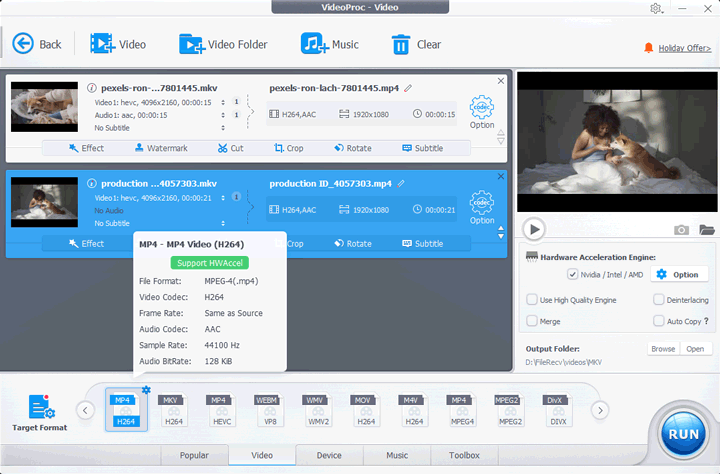The height and width of the screenshot is (474, 720).
Task: Open Effect for the production ID video
Action: (x=86, y=243)
